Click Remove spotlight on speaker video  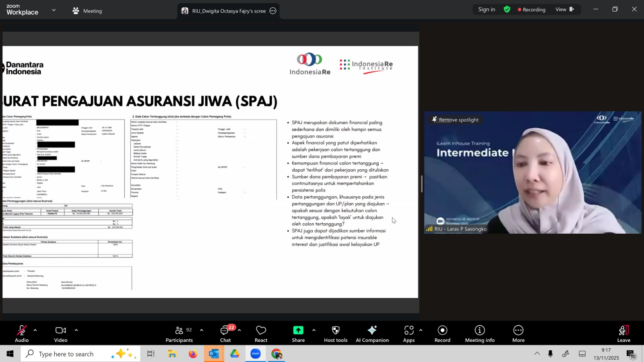point(455,120)
